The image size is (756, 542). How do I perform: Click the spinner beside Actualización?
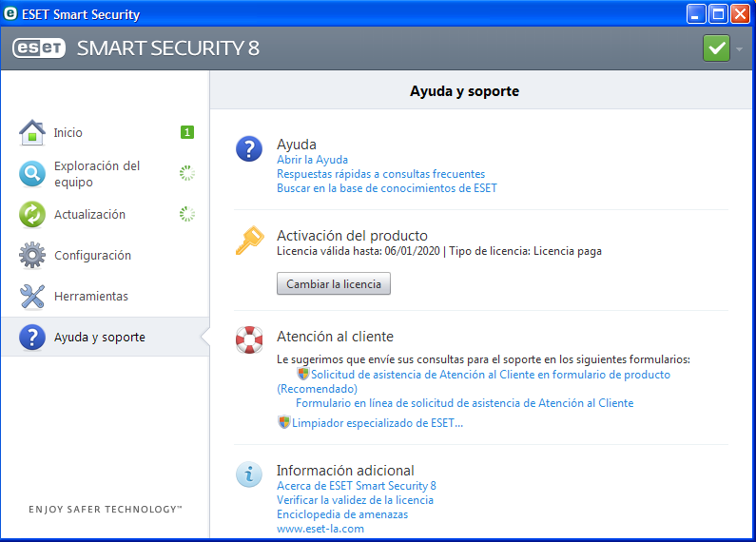pos(187,214)
